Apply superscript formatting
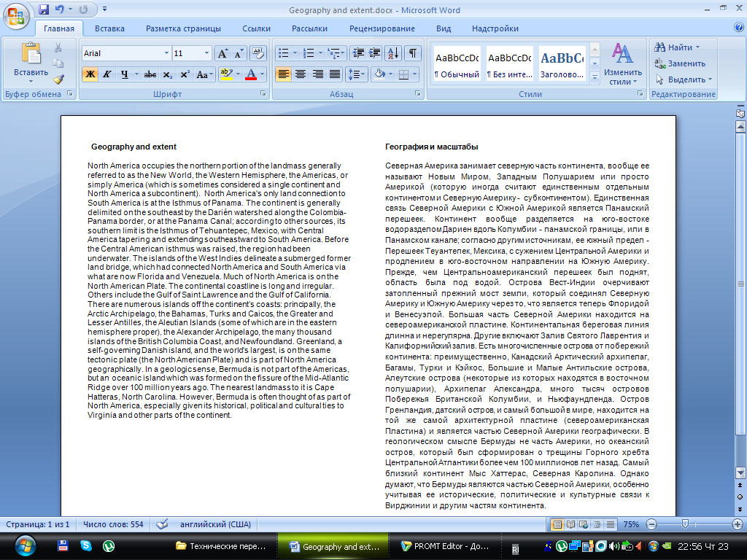The height and width of the screenshot is (560, 747). click(185, 74)
